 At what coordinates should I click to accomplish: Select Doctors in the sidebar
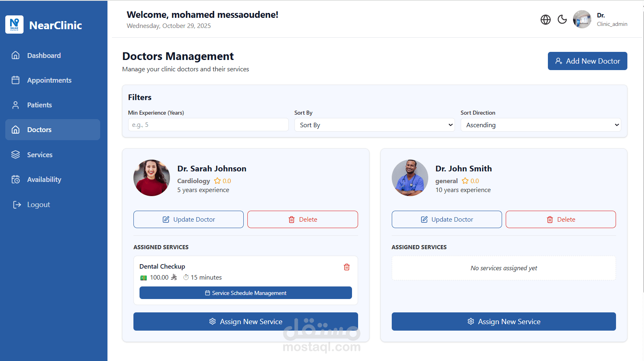pos(53,130)
